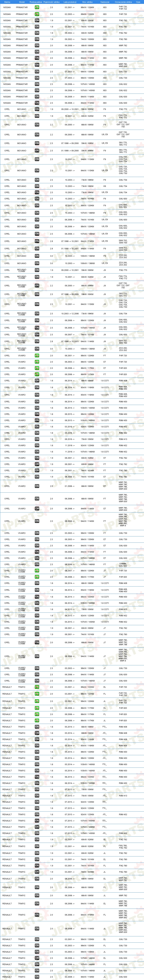
Task: Click ON icon in Vivaro Combi R9M 413 row
Action: coord(37,610)
